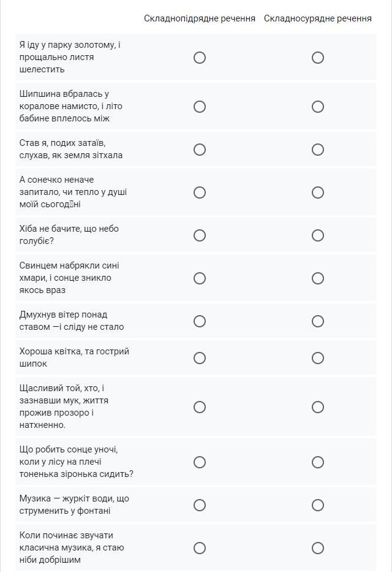Mark 'Хороша квітка, та гострий шипок' as Складносурядне
This screenshot has height=572, width=392.
pos(318,358)
